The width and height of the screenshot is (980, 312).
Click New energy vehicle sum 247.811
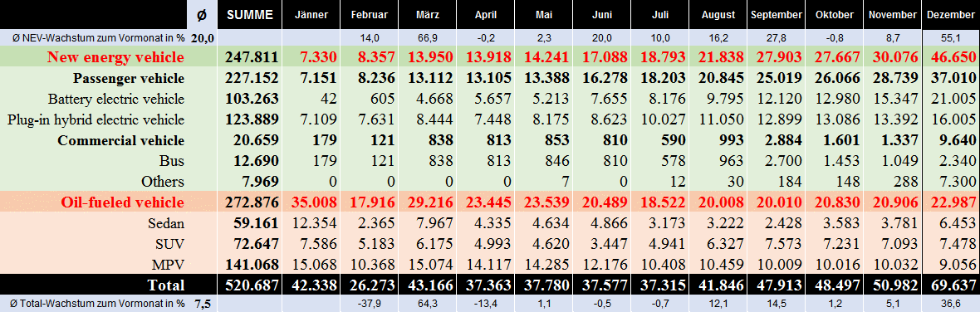252,58
